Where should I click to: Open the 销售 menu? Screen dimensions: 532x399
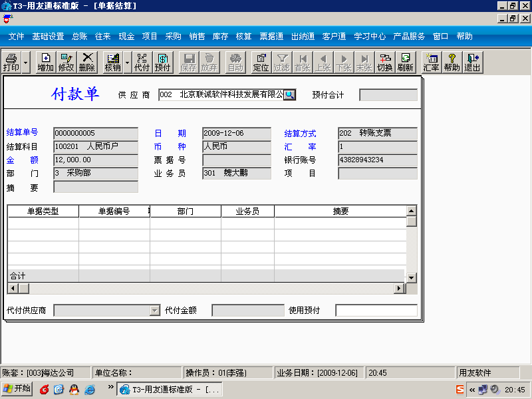click(197, 37)
